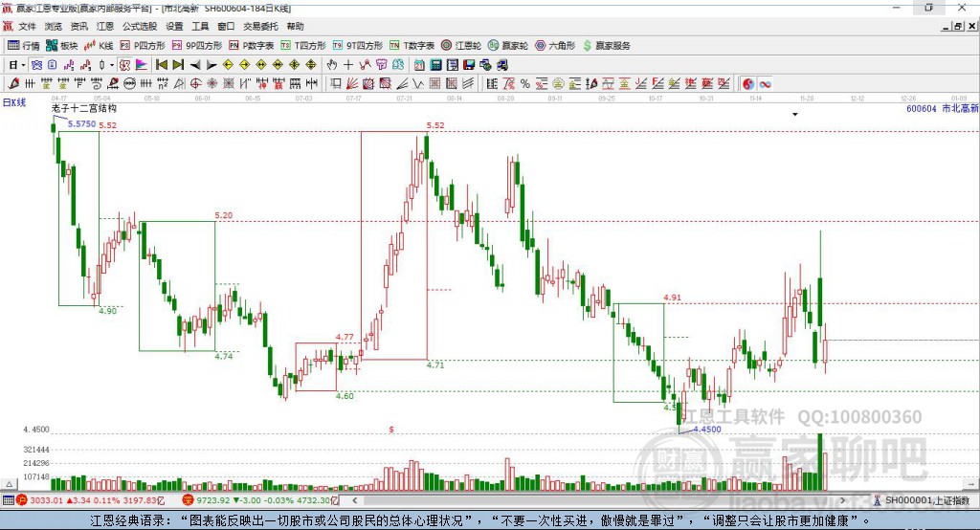The height and width of the screenshot is (530, 980).
Task: Open the small black dropdown arrow above the chart
Action: [x=795, y=115]
